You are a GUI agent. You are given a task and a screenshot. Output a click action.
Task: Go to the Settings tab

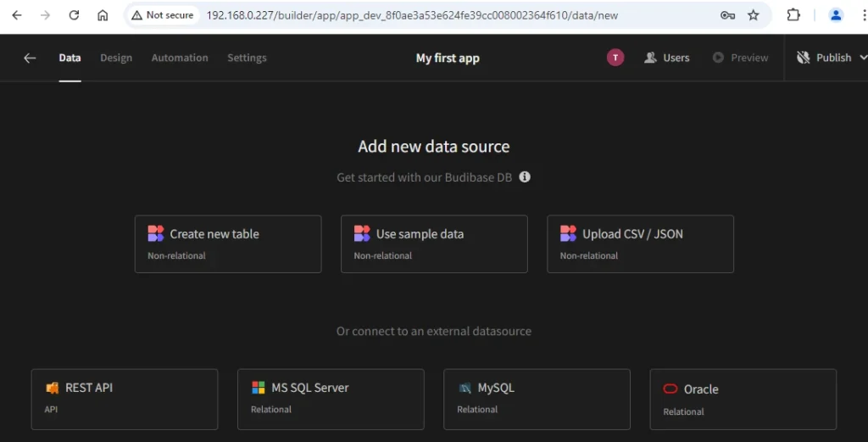(x=247, y=58)
